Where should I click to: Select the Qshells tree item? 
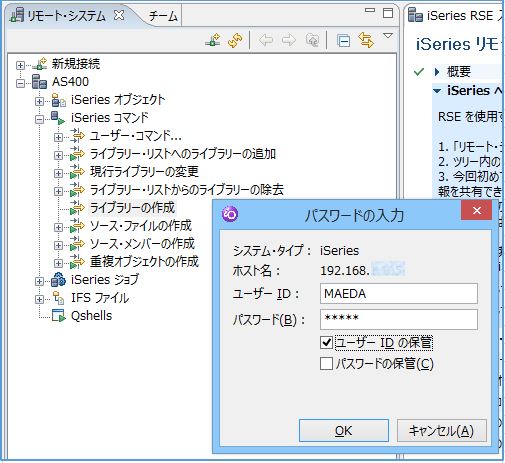[91, 316]
